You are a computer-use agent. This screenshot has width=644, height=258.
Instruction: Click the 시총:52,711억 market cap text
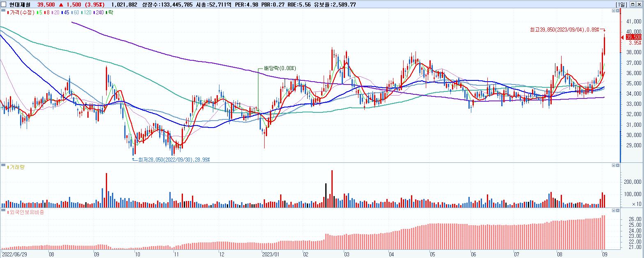pyautogui.click(x=213, y=5)
